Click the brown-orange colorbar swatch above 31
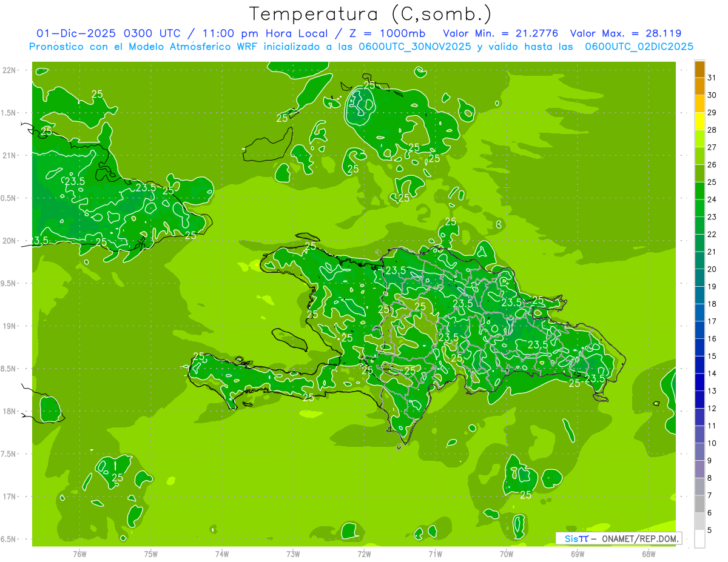The width and height of the screenshot is (728, 562). point(699,69)
